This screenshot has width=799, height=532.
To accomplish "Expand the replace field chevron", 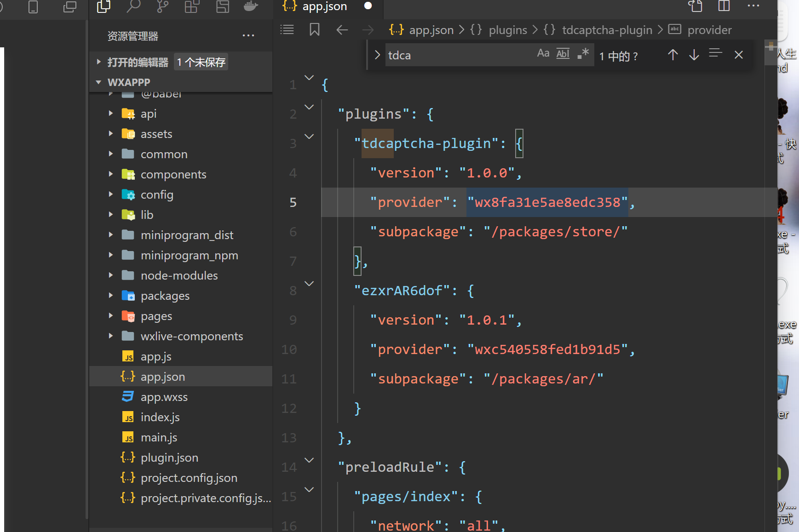I will coord(378,55).
